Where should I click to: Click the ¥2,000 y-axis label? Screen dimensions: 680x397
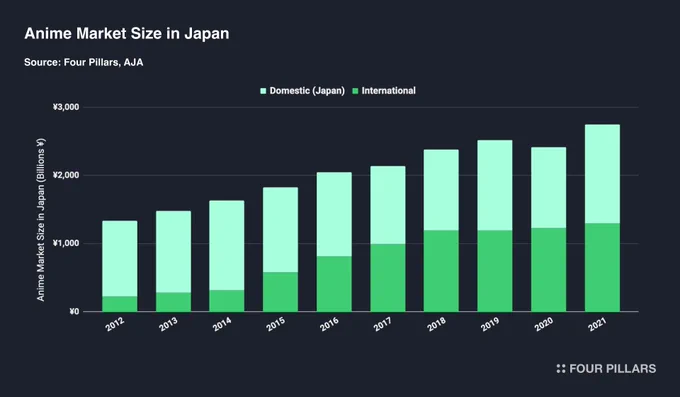(x=66, y=175)
